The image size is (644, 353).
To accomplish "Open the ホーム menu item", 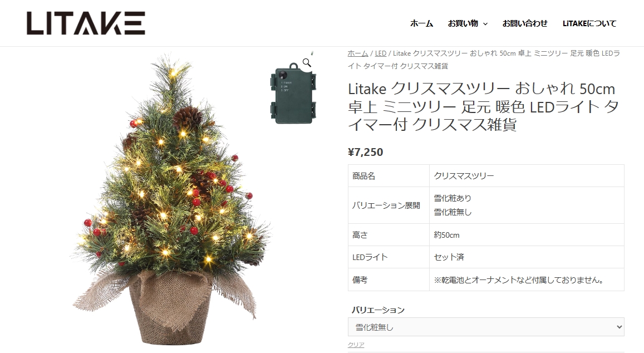I will click(421, 23).
